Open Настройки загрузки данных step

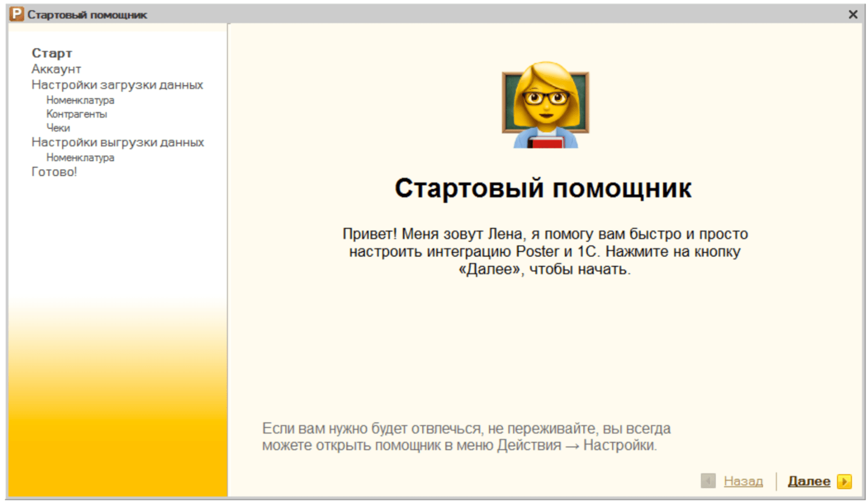pos(117,85)
